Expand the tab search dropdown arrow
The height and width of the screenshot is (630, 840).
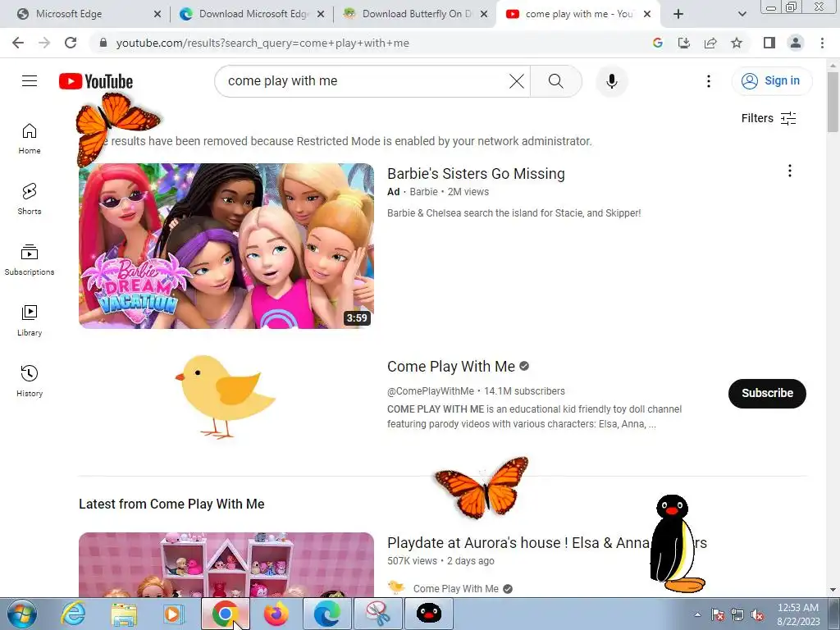742,14
